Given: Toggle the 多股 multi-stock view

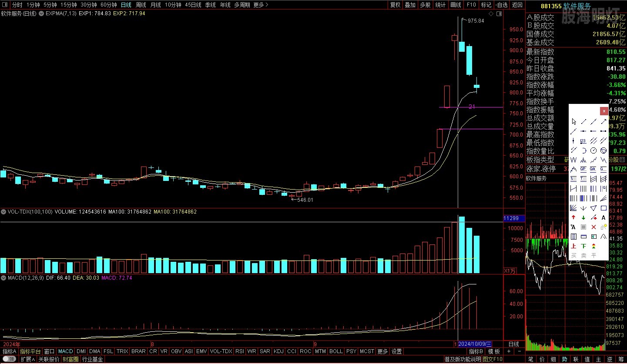Looking at the screenshot, I should click(x=425, y=5).
